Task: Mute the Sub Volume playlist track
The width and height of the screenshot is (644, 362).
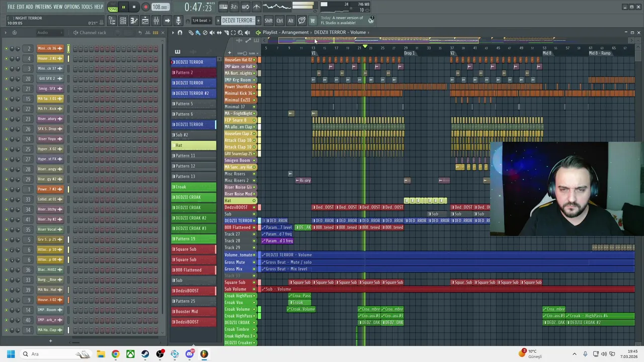Action: [x=254, y=289]
